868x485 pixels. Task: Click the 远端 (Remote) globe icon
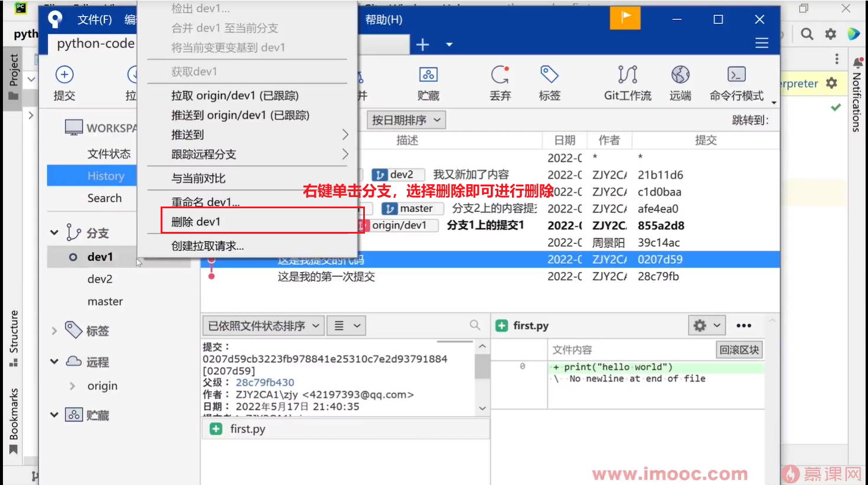pos(680,83)
